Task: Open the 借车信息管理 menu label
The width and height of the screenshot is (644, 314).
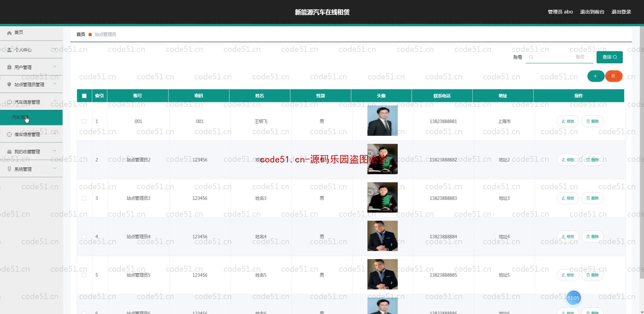Action: (27, 135)
